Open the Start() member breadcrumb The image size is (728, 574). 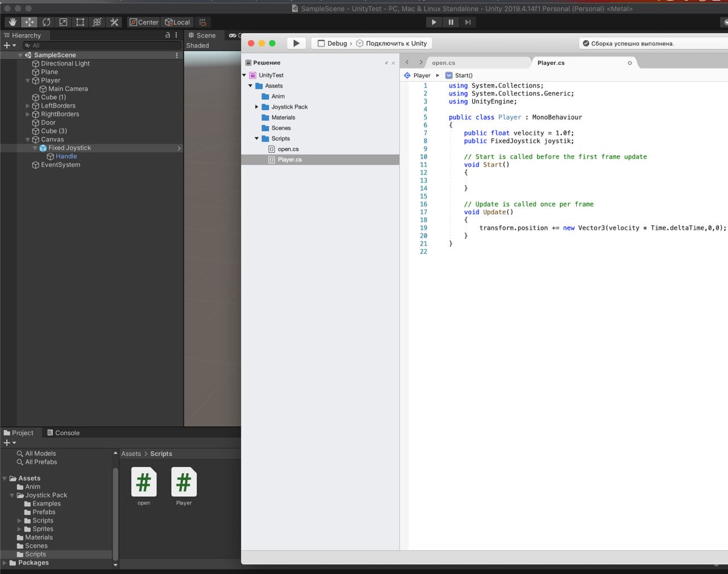click(x=459, y=76)
